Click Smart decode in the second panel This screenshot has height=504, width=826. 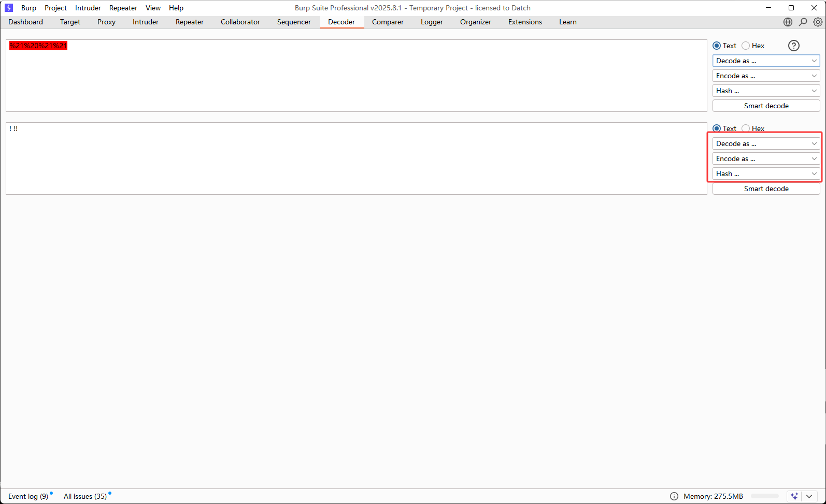point(766,189)
